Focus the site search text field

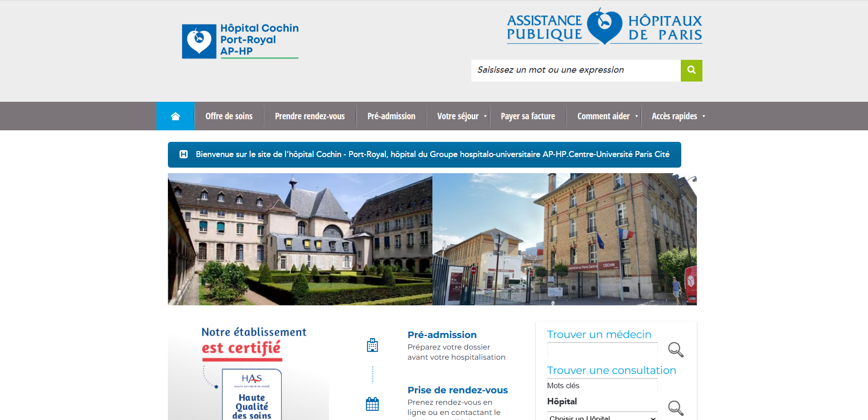[x=575, y=70]
